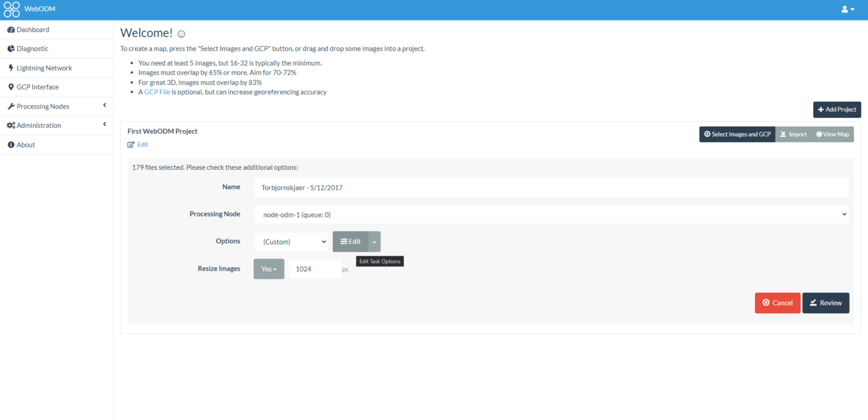Click the Diagnostic pie chart icon
This screenshot has width=868, height=420.
point(11,49)
